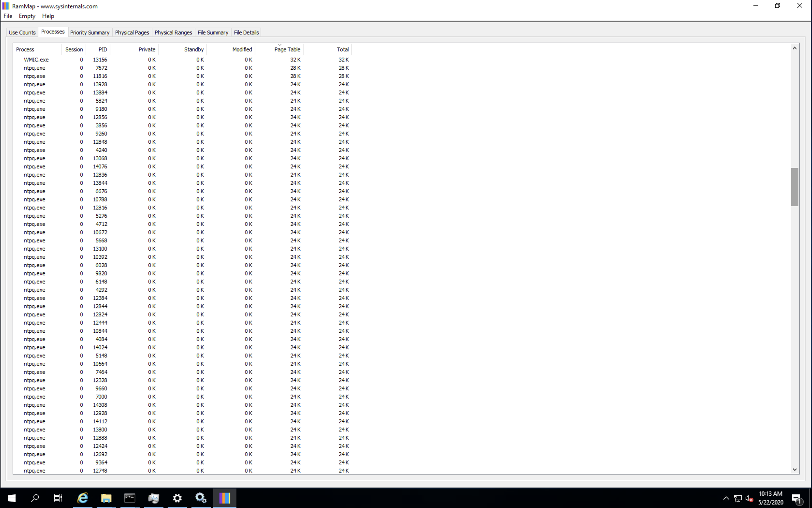Click PID 10788 in the list

click(100, 200)
